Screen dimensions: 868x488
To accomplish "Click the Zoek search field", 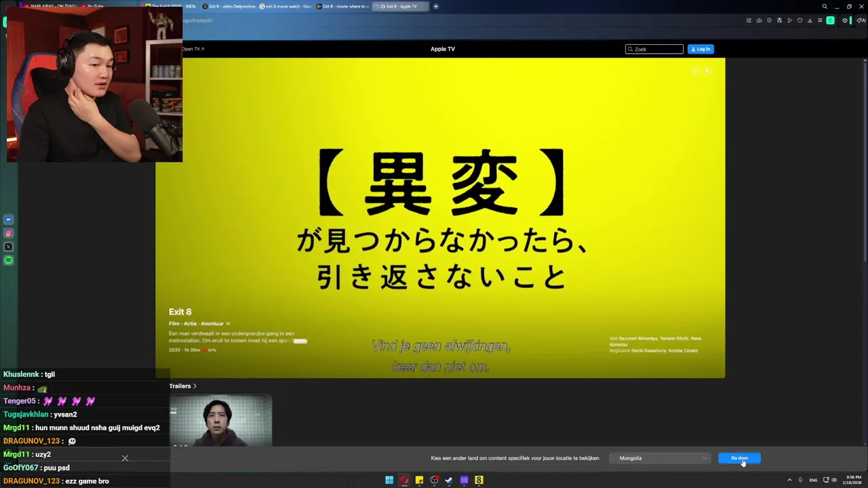I will click(x=654, y=49).
